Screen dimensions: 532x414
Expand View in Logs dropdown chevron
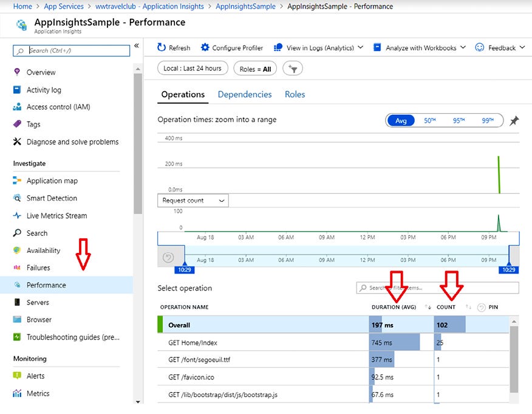(x=360, y=47)
